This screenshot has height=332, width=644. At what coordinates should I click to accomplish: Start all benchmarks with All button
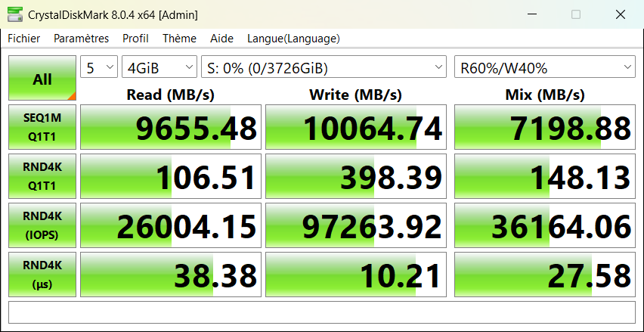(42, 79)
